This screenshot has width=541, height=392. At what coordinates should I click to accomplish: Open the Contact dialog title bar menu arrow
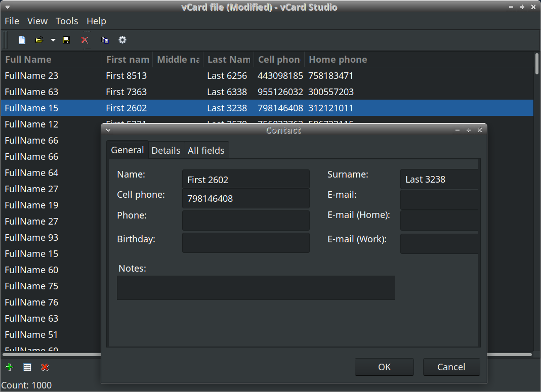pyautogui.click(x=108, y=130)
